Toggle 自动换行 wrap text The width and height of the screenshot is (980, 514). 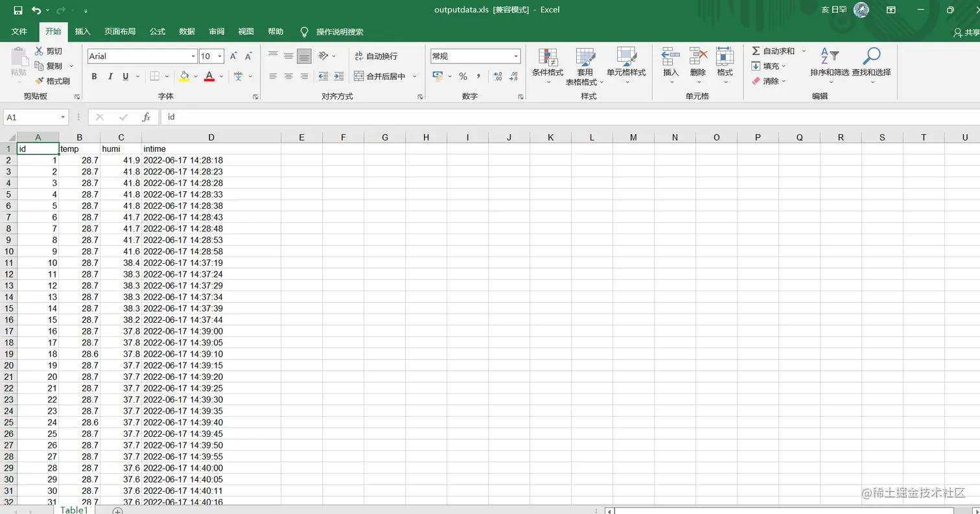click(377, 56)
